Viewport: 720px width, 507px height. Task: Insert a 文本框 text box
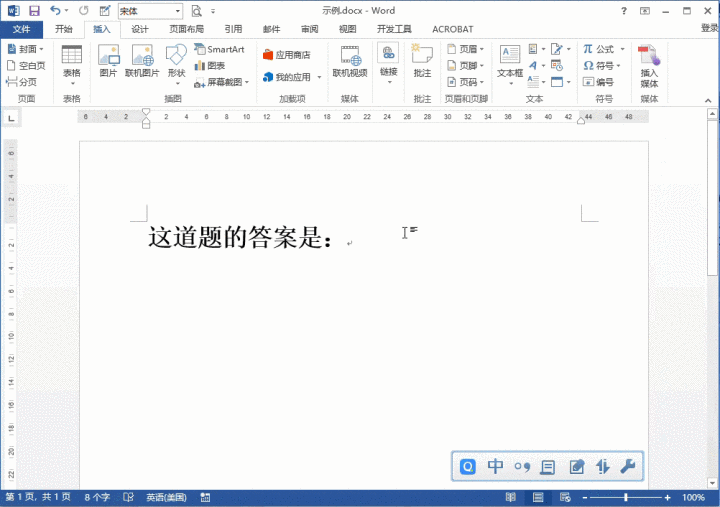510,64
